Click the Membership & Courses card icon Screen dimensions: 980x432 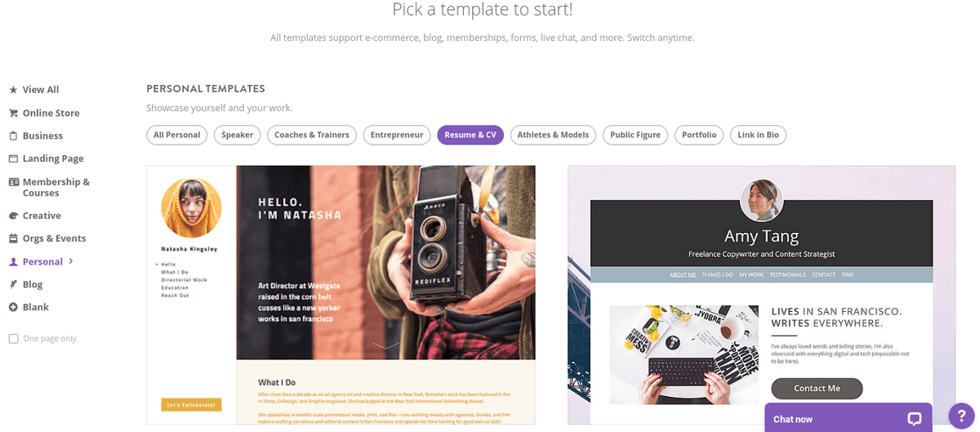13,182
